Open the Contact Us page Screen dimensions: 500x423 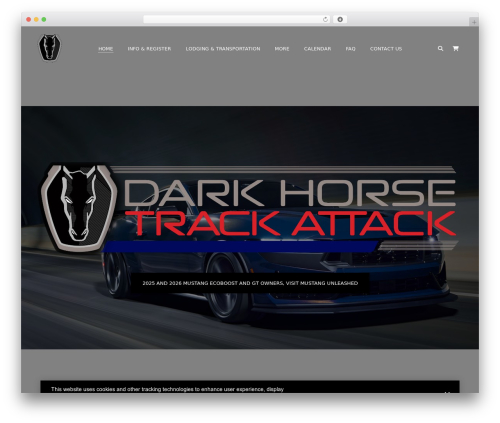[386, 49]
